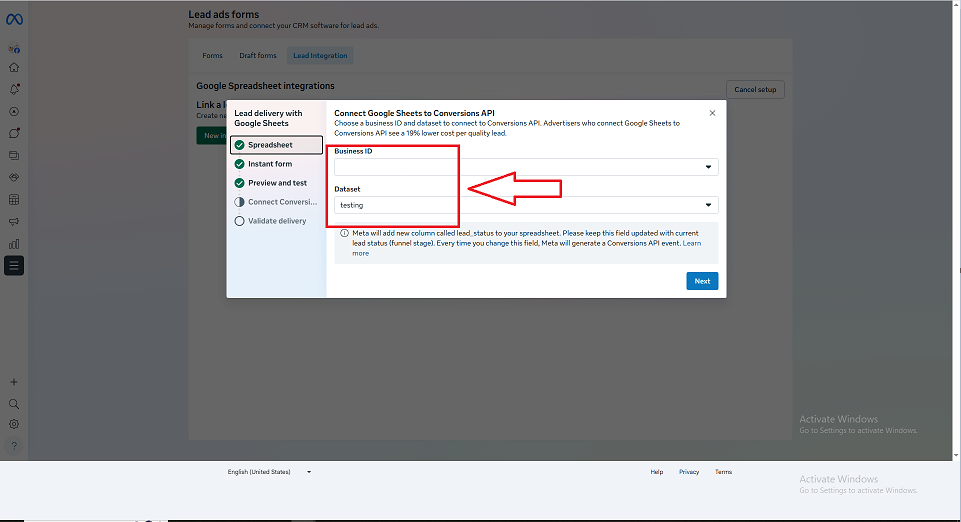
Task: Open the bar chart insights icon
Action: point(14,243)
